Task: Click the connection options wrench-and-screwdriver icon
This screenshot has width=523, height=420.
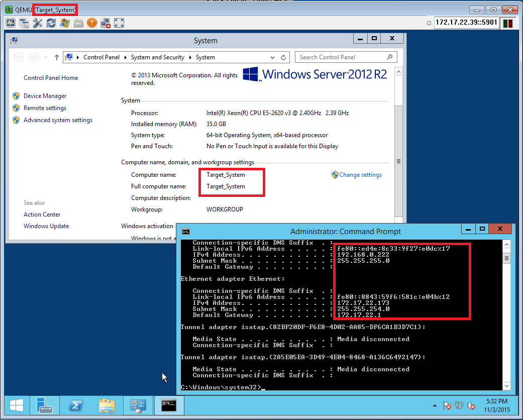Action: pos(37,23)
